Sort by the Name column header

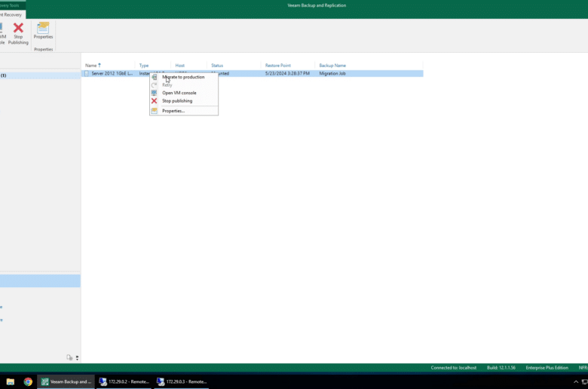coord(90,66)
